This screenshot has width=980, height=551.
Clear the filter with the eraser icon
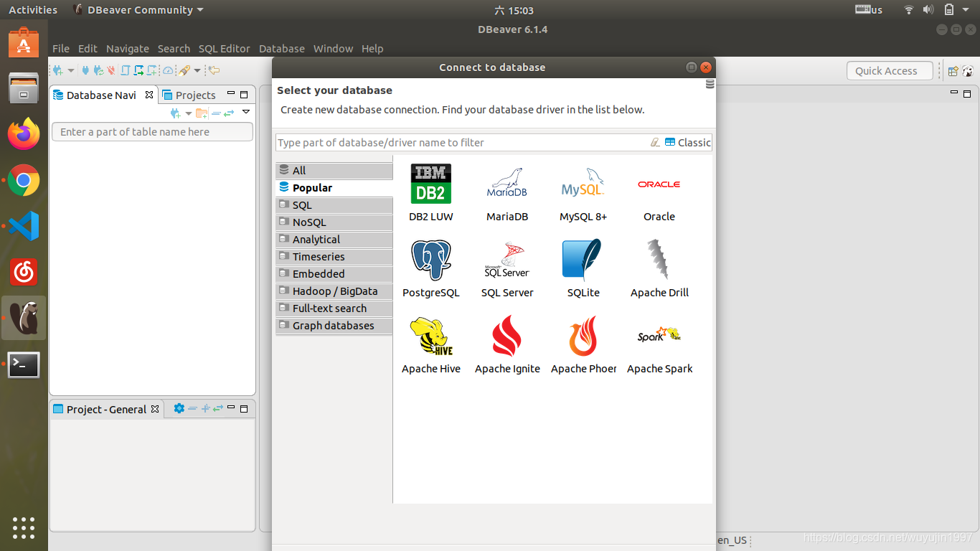click(654, 142)
